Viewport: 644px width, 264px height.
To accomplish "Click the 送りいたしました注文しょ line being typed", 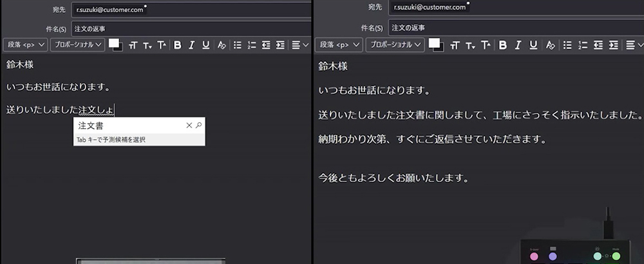I will pyautogui.click(x=61, y=110).
